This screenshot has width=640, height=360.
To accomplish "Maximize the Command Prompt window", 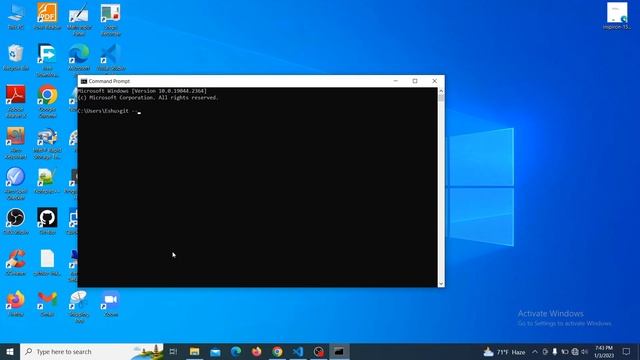I will (415, 81).
